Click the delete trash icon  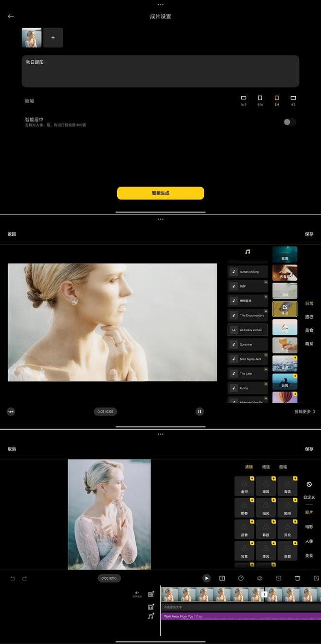[x=297, y=578]
